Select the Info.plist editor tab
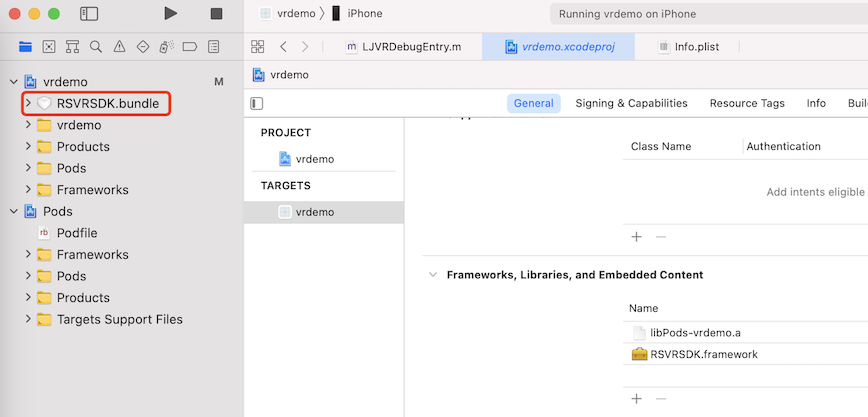 click(689, 47)
